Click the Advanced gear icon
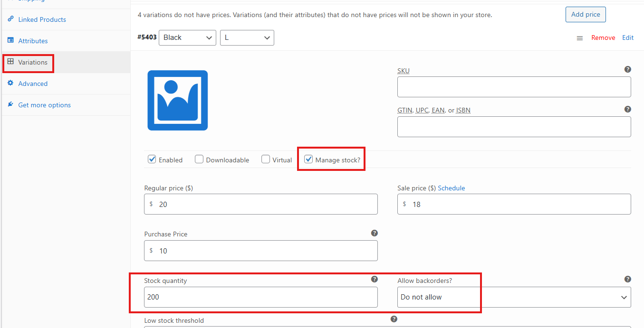This screenshot has width=644, height=328. pyautogui.click(x=10, y=83)
